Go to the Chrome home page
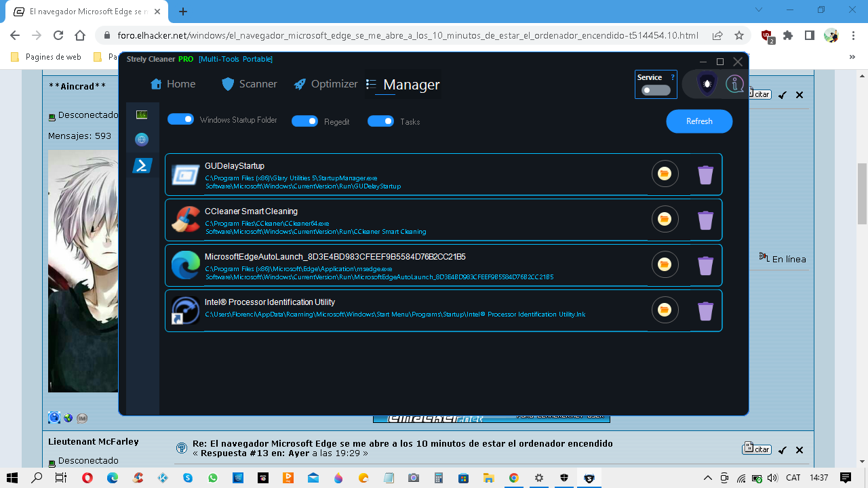Screen dimensions: 868x488 pos(80,35)
